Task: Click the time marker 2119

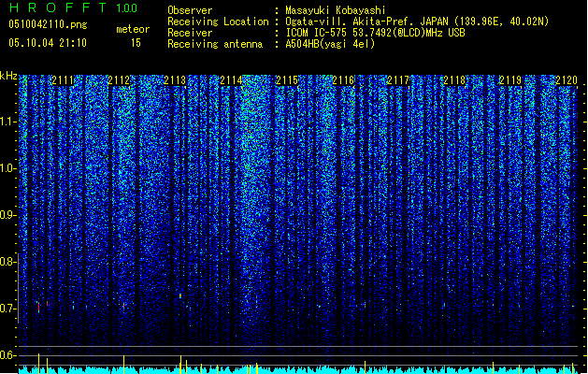Action: [x=510, y=80]
